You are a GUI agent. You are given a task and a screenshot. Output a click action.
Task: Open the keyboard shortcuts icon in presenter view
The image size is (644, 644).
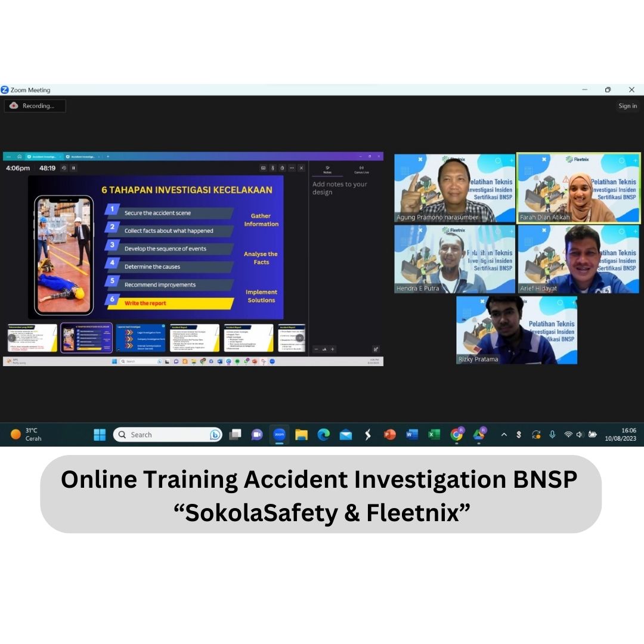[x=264, y=168]
